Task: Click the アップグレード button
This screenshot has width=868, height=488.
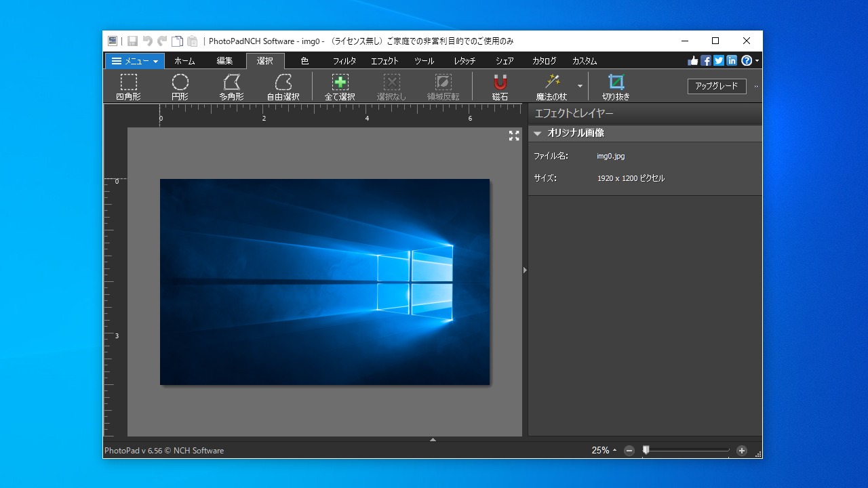Action: point(717,86)
